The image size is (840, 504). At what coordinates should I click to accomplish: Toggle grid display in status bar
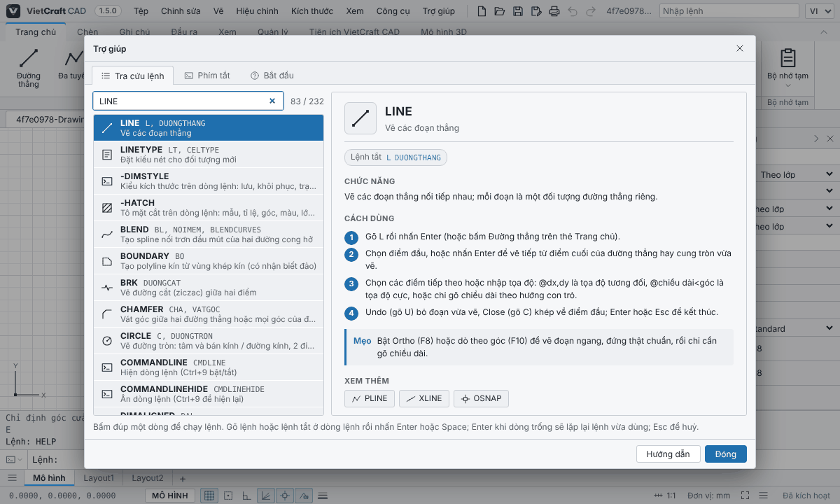point(209,496)
